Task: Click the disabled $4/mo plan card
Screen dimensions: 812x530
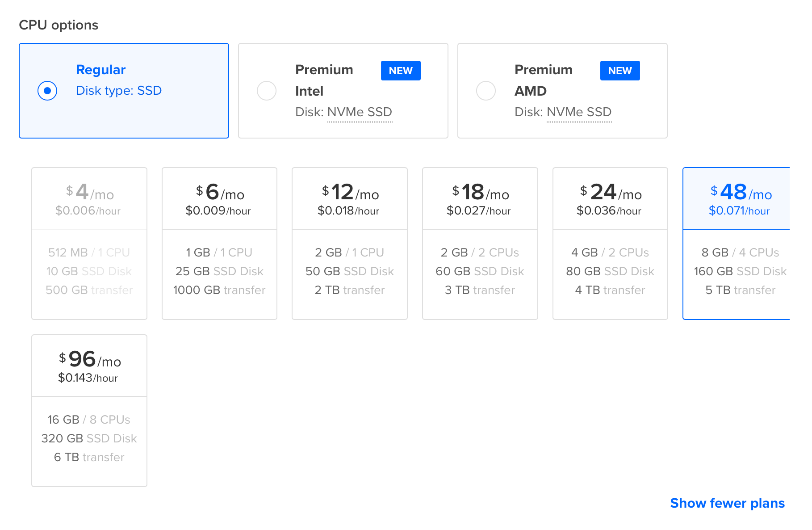Action: pyautogui.click(x=89, y=243)
